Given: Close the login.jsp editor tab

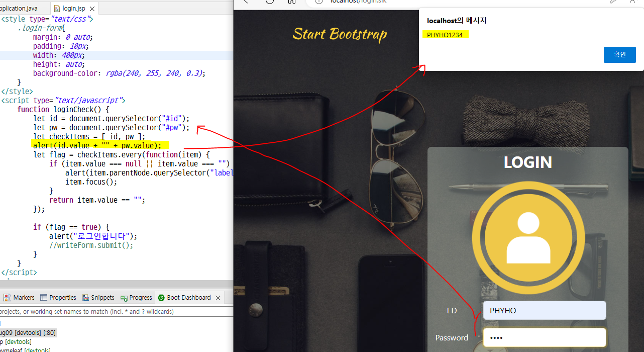Looking at the screenshot, I should 92,9.
